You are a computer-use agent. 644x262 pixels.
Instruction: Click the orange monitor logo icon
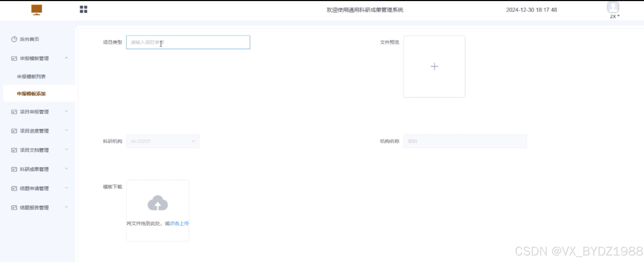click(x=36, y=10)
